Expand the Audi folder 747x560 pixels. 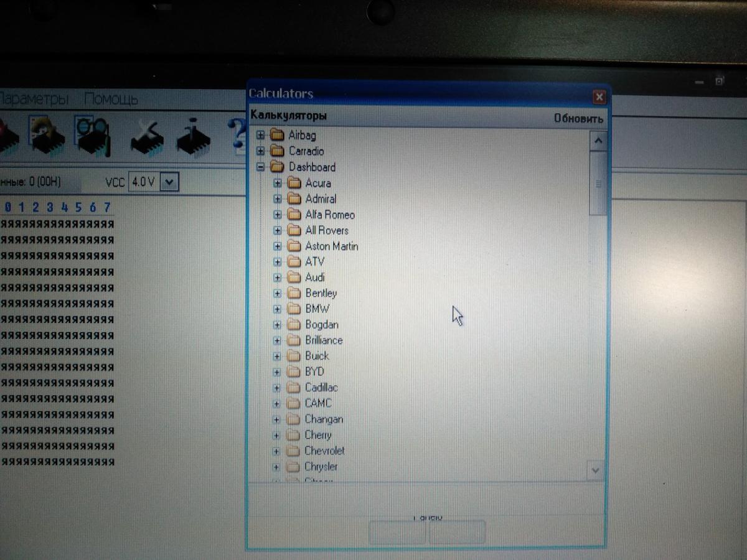tap(278, 278)
